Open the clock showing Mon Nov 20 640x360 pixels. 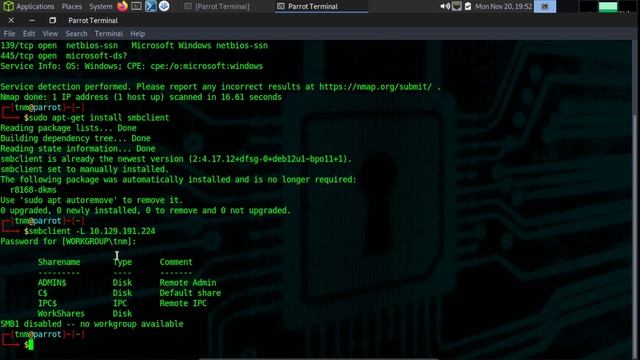point(504,7)
